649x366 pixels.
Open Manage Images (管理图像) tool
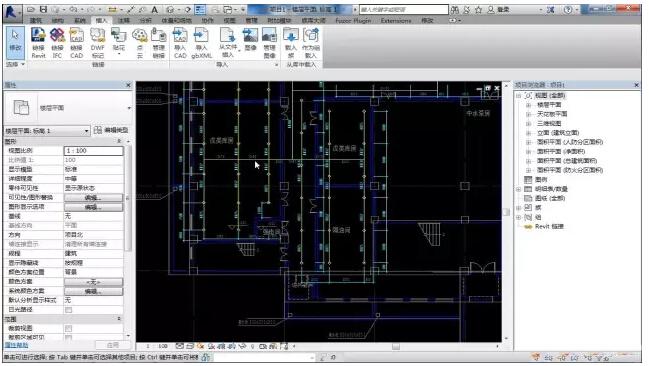click(x=269, y=43)
